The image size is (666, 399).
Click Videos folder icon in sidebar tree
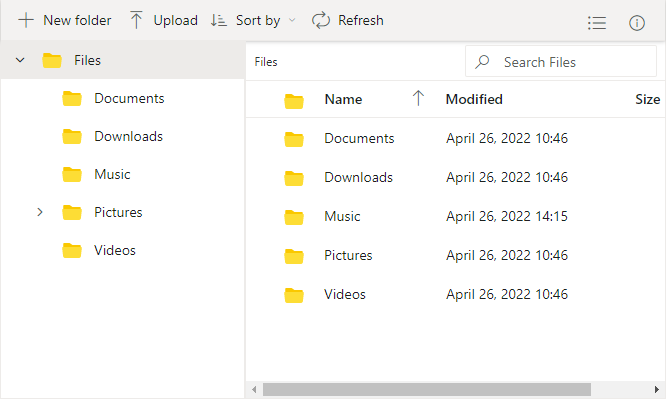[x=72, y=250]
